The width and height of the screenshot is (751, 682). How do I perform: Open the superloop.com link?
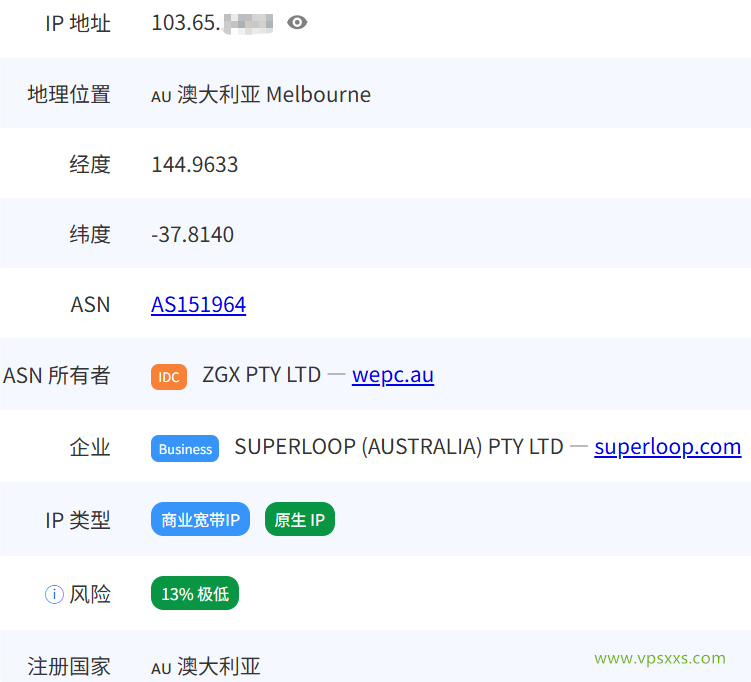pos(668,447)
